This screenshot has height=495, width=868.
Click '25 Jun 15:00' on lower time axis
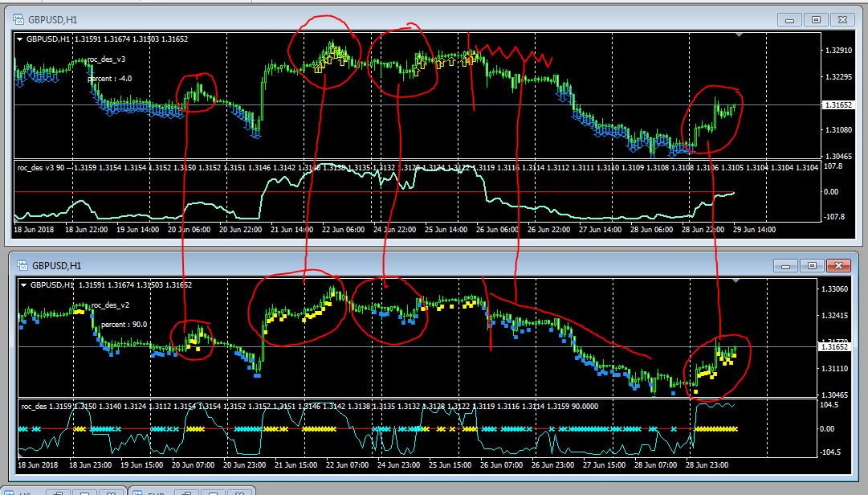(x=450, y=465)
